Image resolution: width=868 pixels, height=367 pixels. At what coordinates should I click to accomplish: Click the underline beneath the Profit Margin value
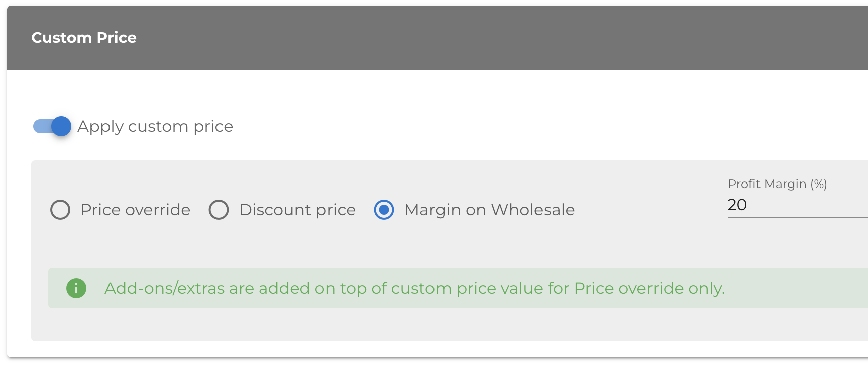[x=798, y=217]
